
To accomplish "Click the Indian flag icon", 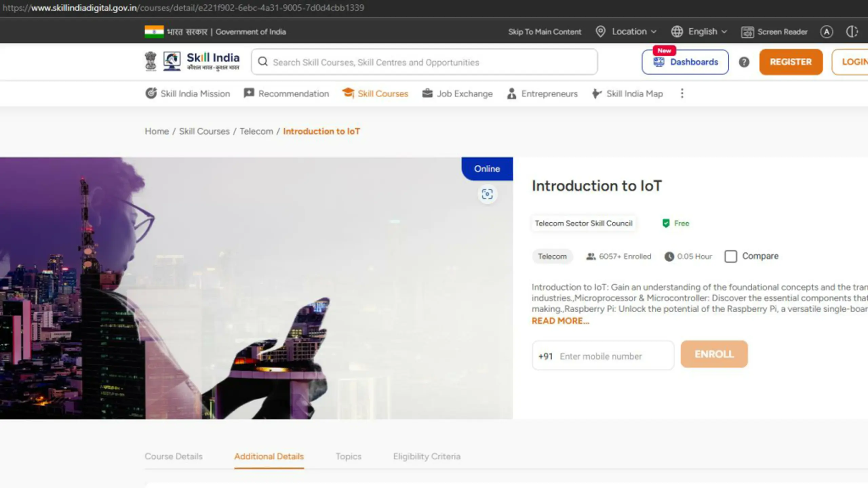I will [154, 32].
